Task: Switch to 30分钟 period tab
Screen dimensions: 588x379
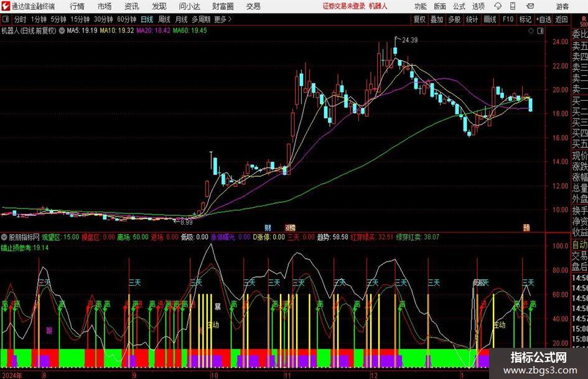Action: tap(103, 19)
